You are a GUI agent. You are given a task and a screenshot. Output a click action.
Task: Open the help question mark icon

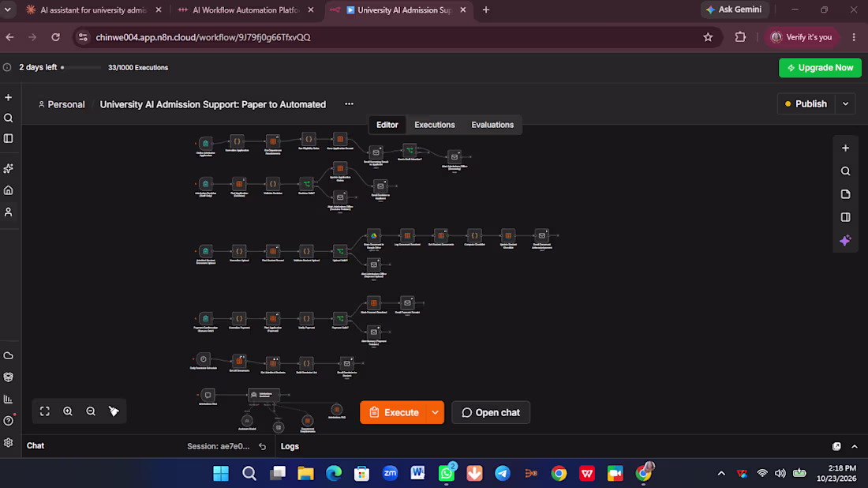tap(9, 421)
